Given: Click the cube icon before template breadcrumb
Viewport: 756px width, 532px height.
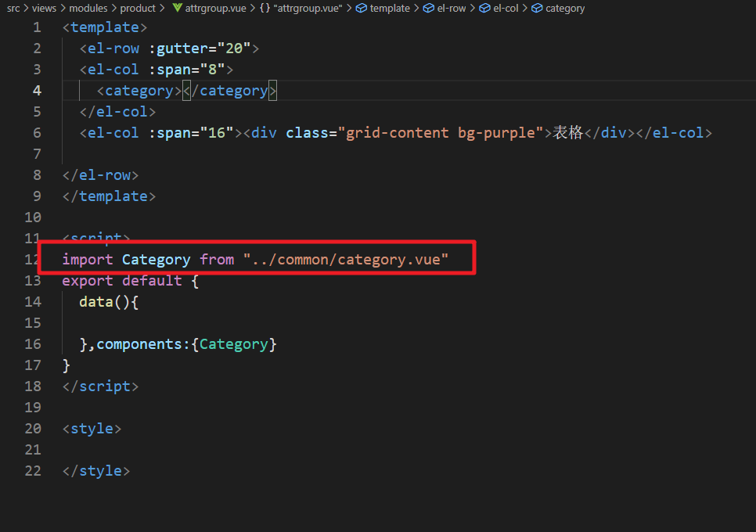Looking at the screenshot, I should click(361, 9).
